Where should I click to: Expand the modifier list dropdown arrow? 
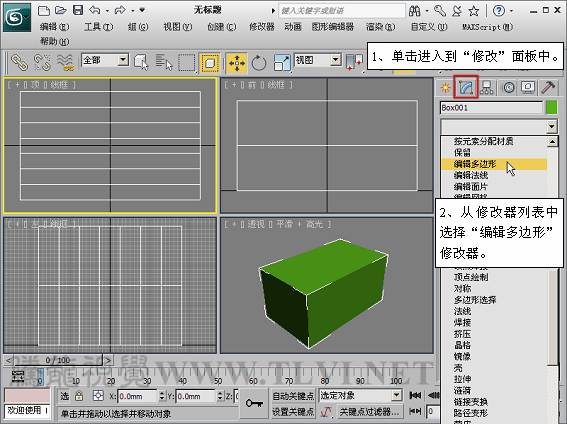pyautogui.click(x=551, y=127)
